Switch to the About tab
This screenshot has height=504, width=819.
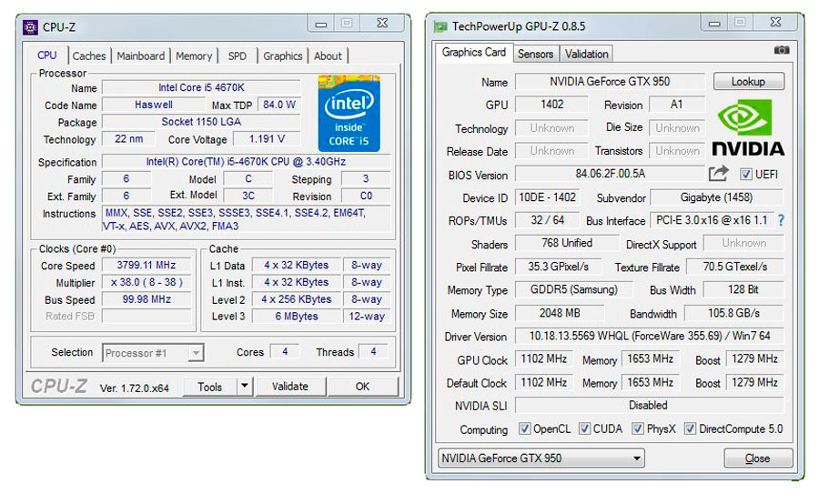(x=328, y=55)
